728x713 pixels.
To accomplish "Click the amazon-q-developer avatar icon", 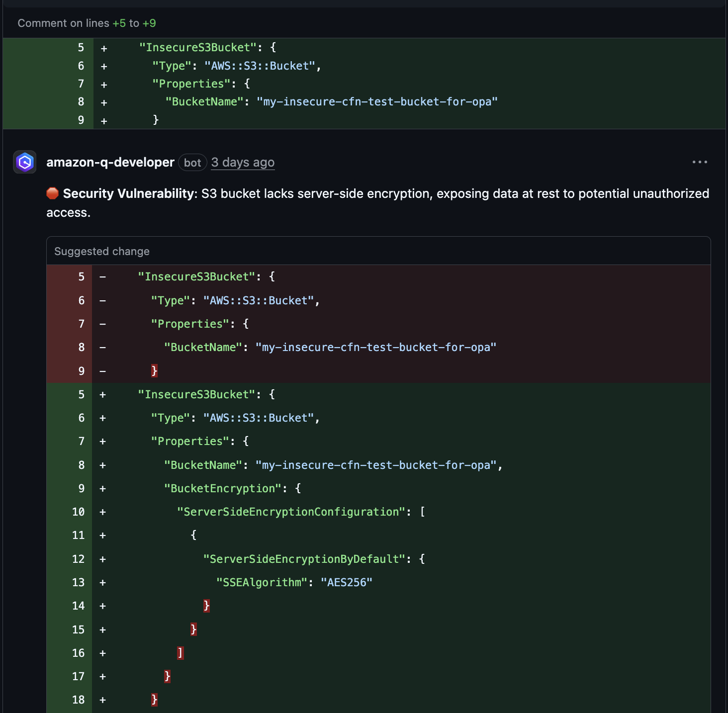I will point(25,162).
